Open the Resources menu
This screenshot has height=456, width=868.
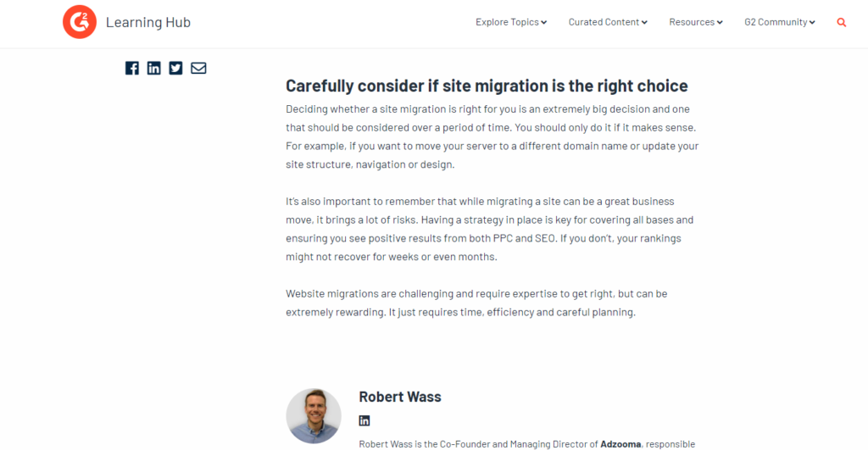[692, 22]
